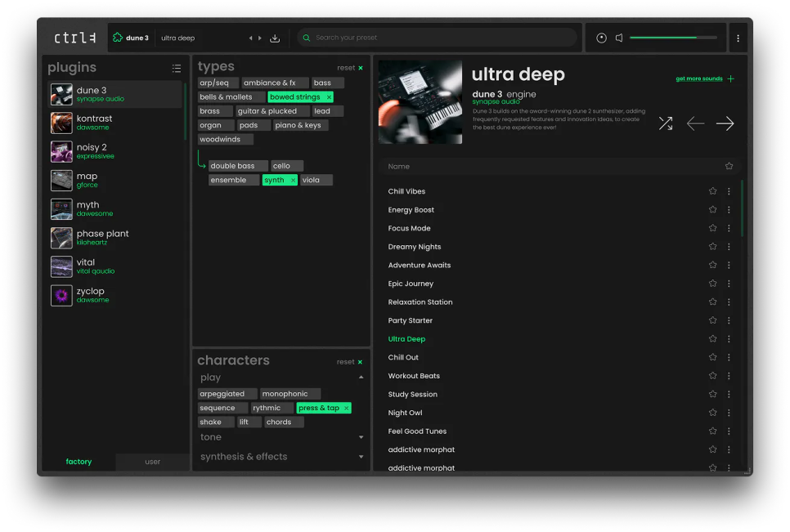Load the Study Session preset

click(413, 394)
